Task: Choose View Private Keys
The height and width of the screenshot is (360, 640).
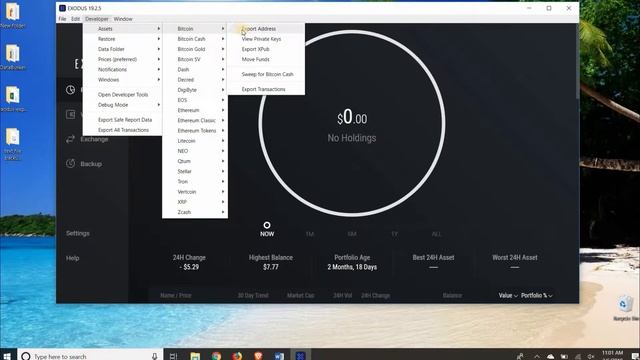Action: (266, 39)
